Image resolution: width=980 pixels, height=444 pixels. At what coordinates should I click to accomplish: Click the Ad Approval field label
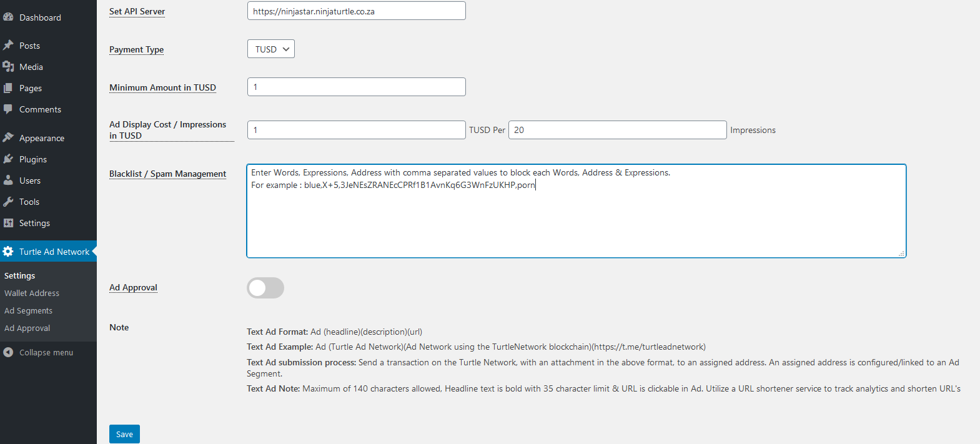134,287
